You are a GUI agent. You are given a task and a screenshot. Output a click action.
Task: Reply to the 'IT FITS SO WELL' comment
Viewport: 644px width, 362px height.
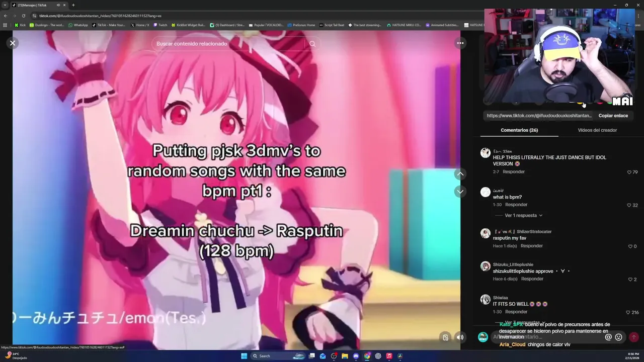pos(516,312)
